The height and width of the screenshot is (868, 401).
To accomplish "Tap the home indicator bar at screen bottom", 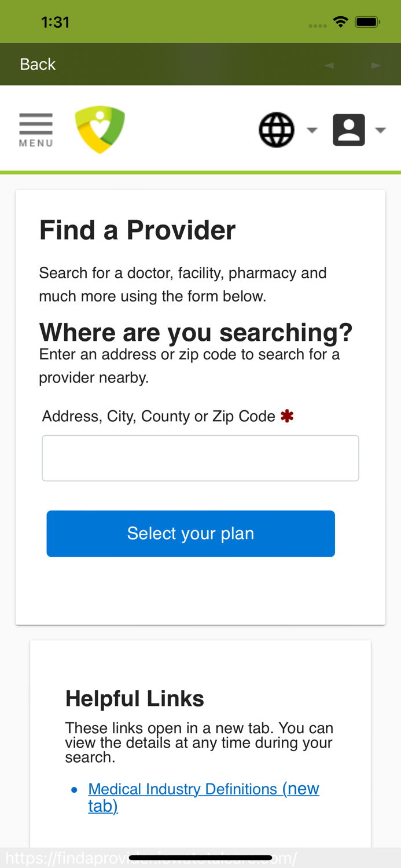I will [200, 858].
